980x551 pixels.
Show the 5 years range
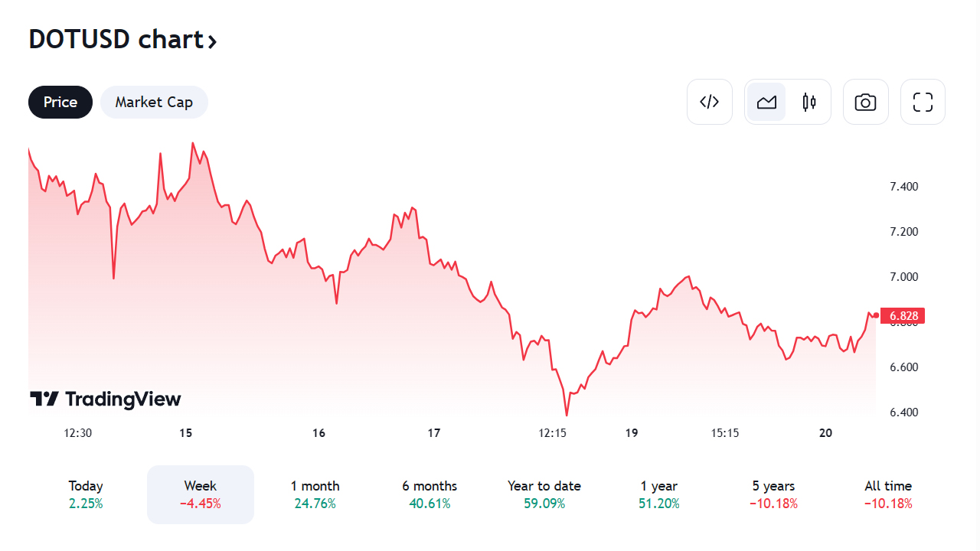click(x=773, y=494)
